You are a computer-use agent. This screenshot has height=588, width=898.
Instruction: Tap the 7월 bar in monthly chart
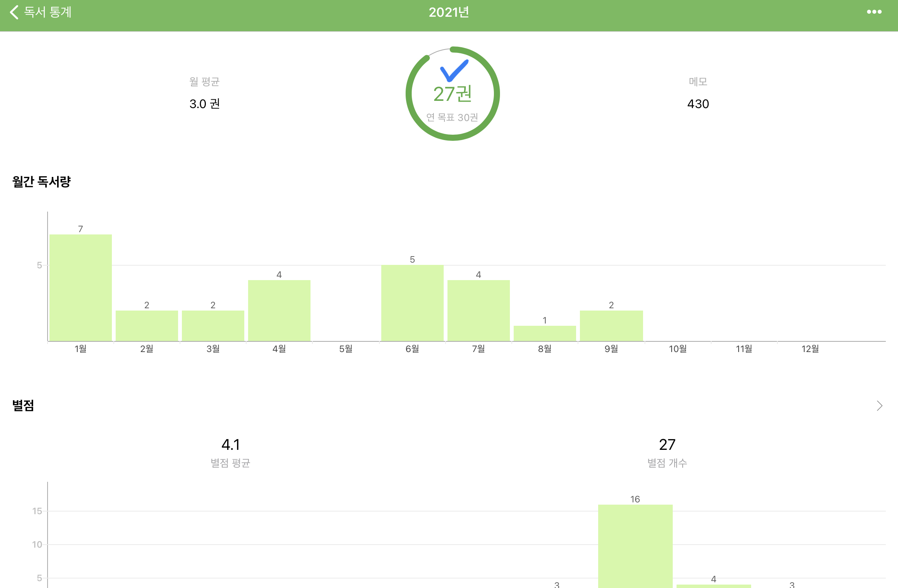coord(478,311)
